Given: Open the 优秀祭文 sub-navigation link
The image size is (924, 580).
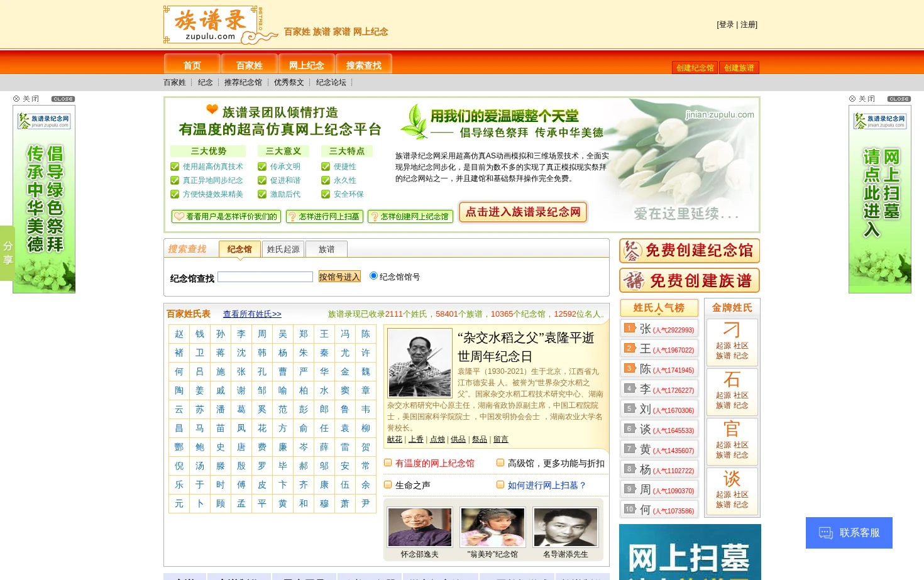Looking at the screenshot, I should coord(289,82).
